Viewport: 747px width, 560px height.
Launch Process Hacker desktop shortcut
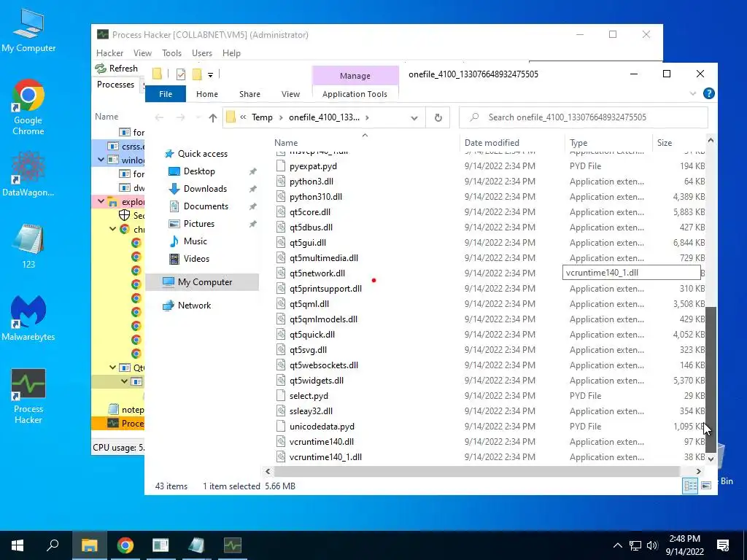tap(28, 396)
